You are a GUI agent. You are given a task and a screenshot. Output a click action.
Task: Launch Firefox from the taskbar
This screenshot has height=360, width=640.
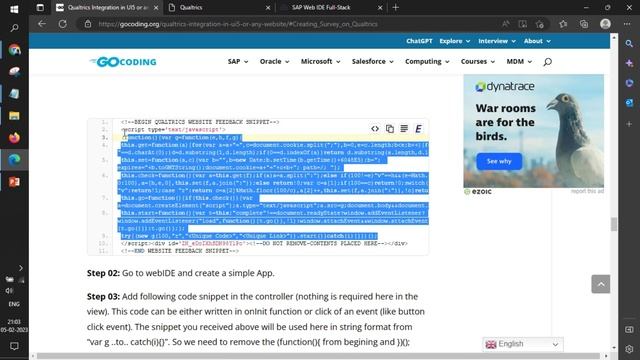click(14, 138)
